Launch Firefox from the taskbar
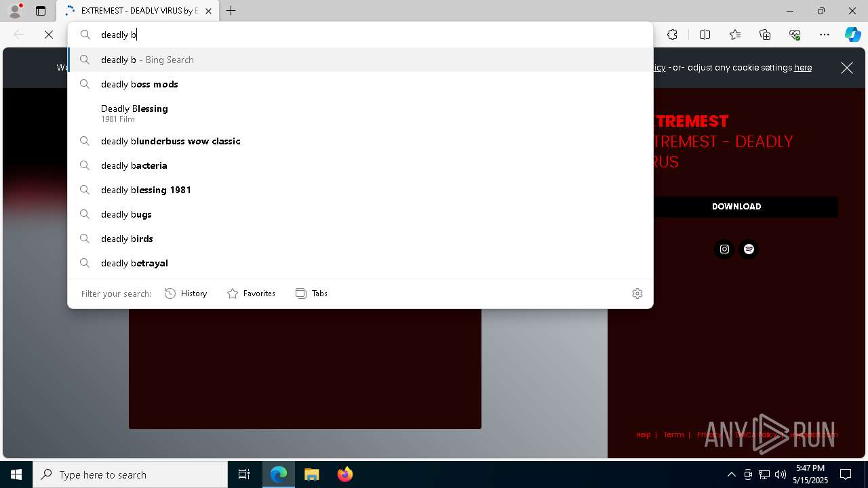The image size is (868, 488). pyautogui.click(x=344, y=474)
